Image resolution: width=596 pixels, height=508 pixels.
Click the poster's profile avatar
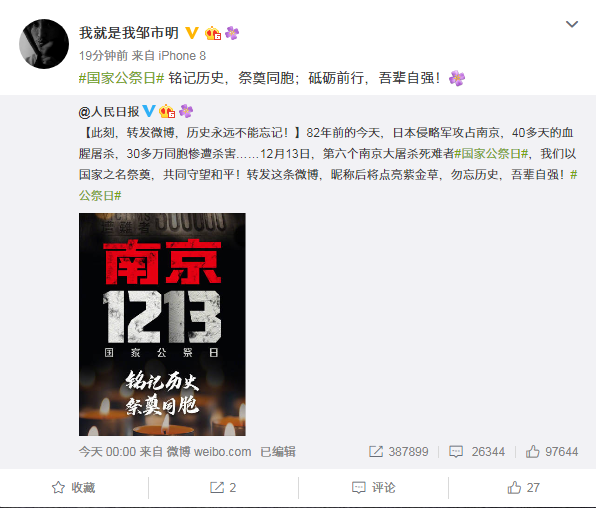(x=44, y=44)
